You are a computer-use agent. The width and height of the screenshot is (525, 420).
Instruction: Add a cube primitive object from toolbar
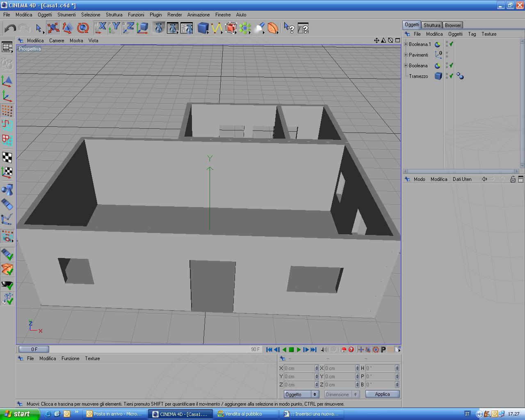click(x=203, y=28)
